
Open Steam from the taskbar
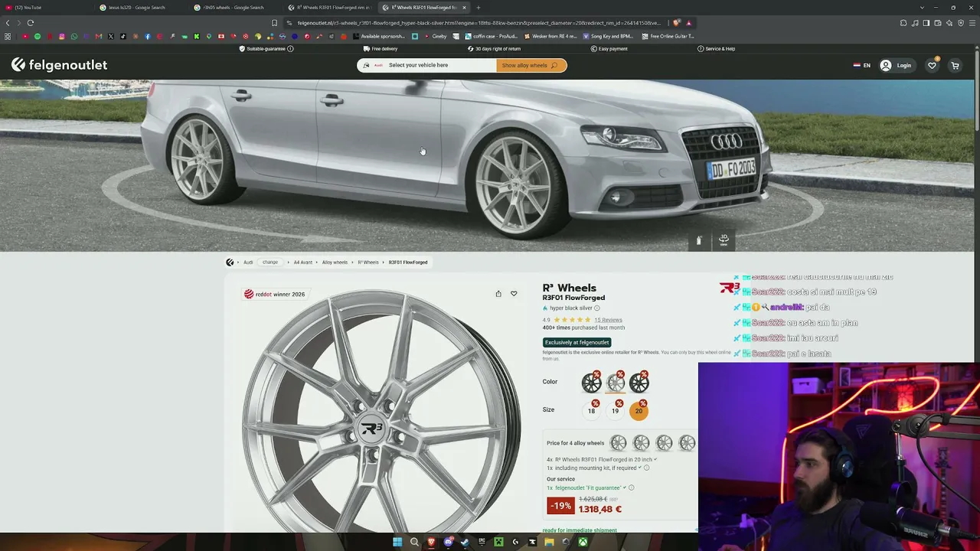465,543
